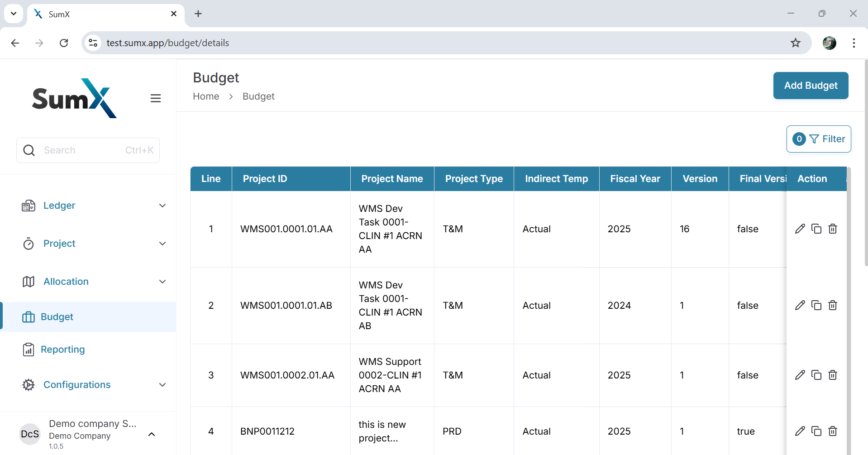The height and width of the screenshot is (455, 868).
Task: Edit budget row WMS001.0001.01.AB with pencil icon
Action: pyautogui.click(x=800, y=305)
